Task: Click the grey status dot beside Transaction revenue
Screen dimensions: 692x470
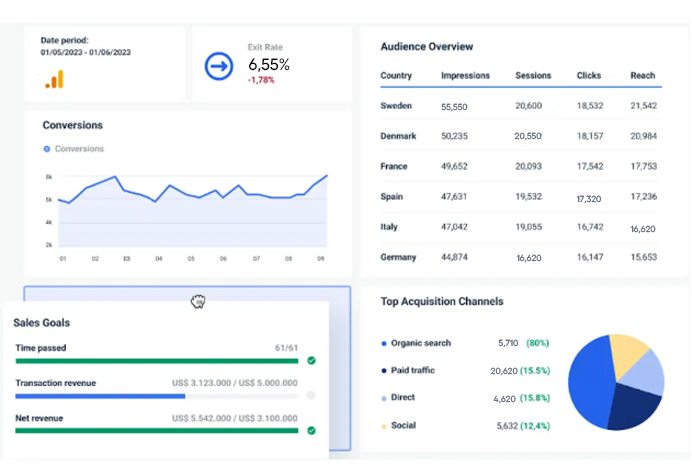Action: coord(311,395)
